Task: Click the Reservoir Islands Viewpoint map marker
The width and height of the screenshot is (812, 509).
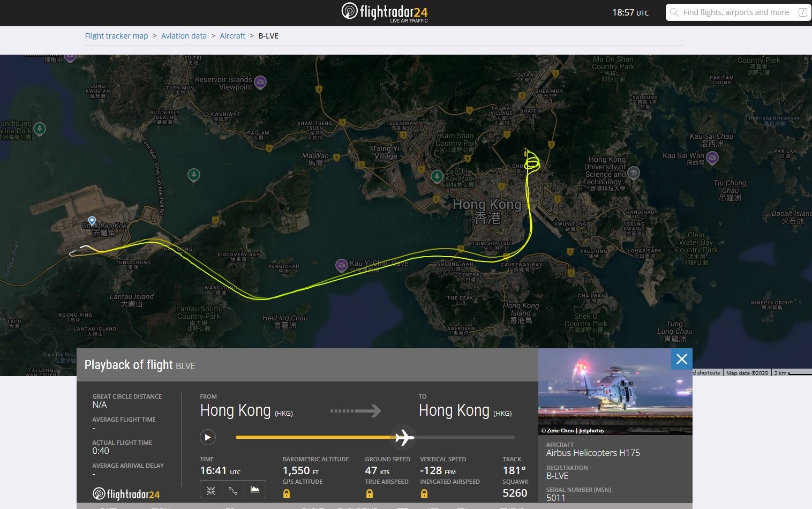Action: click(x=260, y=82)
